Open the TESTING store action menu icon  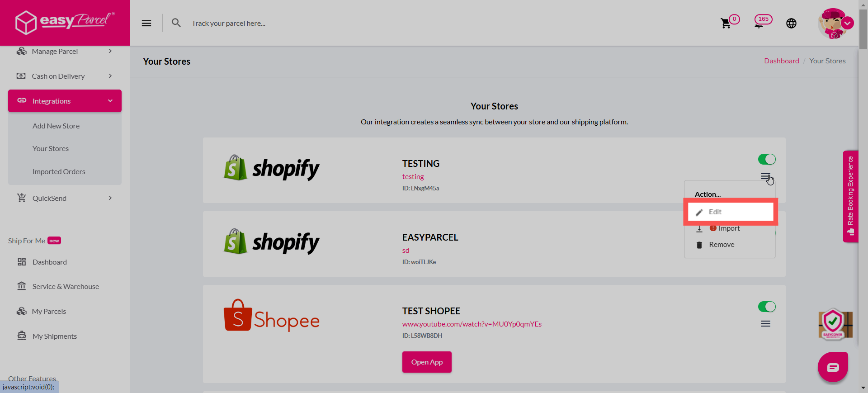click(x=765, y=176)
